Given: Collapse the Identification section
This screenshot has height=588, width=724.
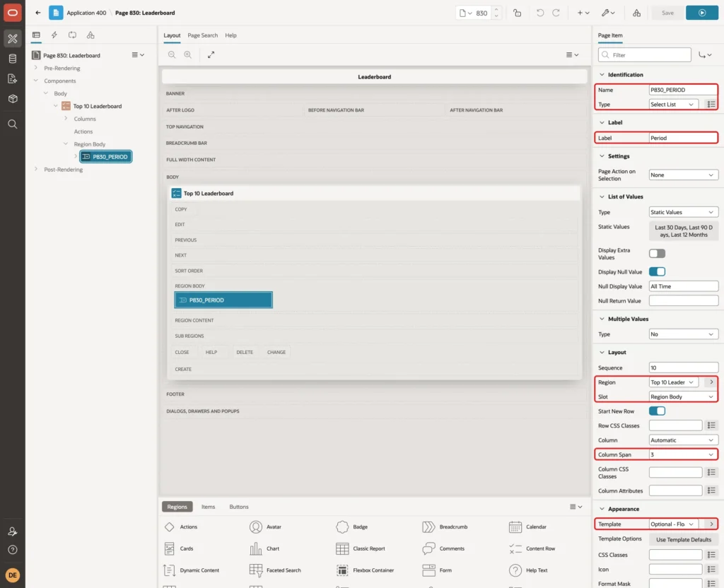Looking at the screenshot, I should [602, 75].
